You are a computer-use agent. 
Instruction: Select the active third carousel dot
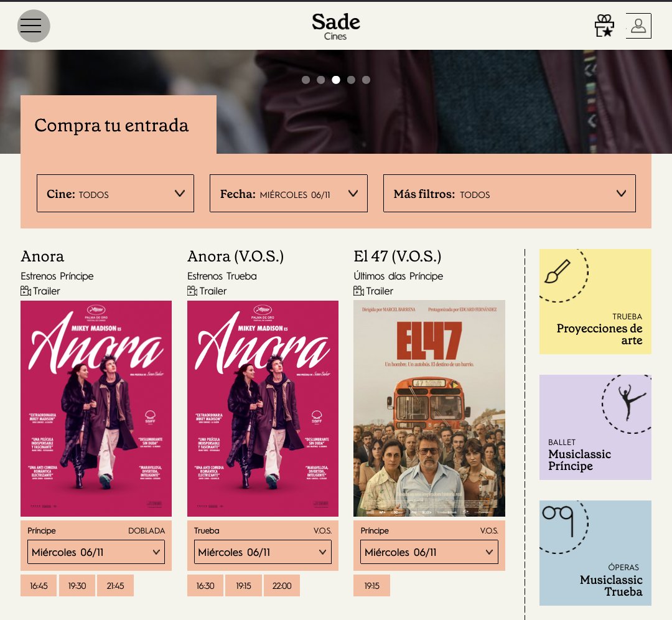tap(336, 80)
